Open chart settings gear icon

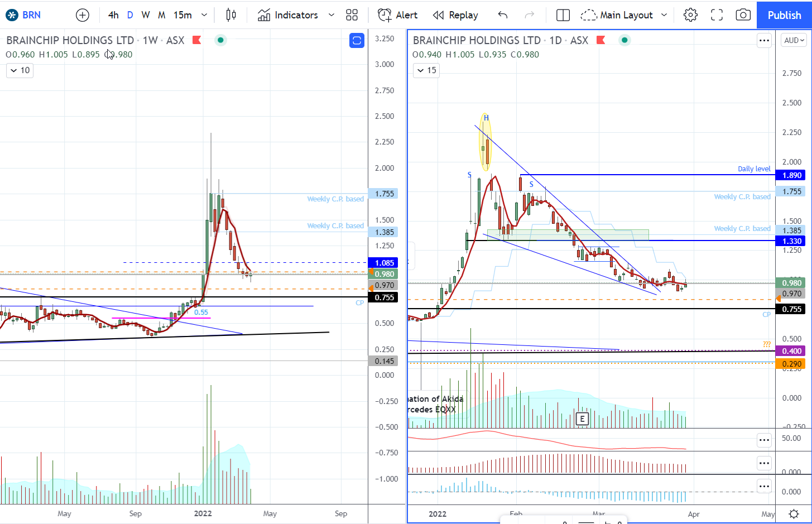(x=690, y=15)
